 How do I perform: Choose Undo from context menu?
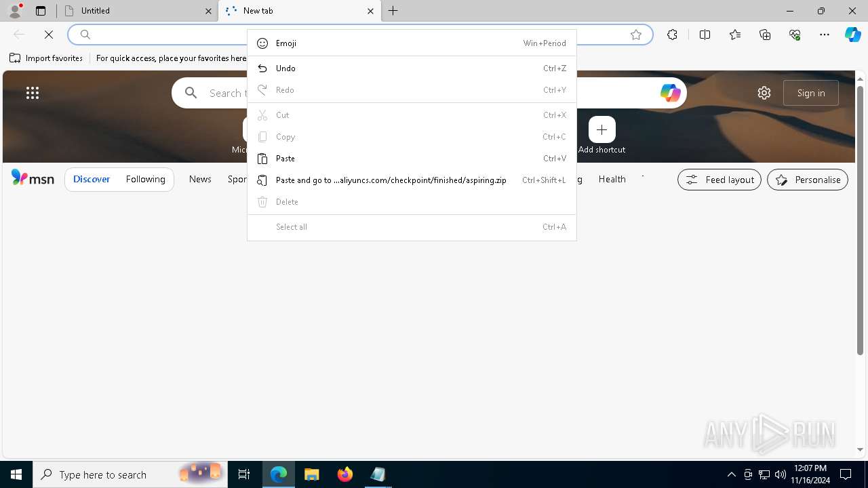[x=412, y=68]
